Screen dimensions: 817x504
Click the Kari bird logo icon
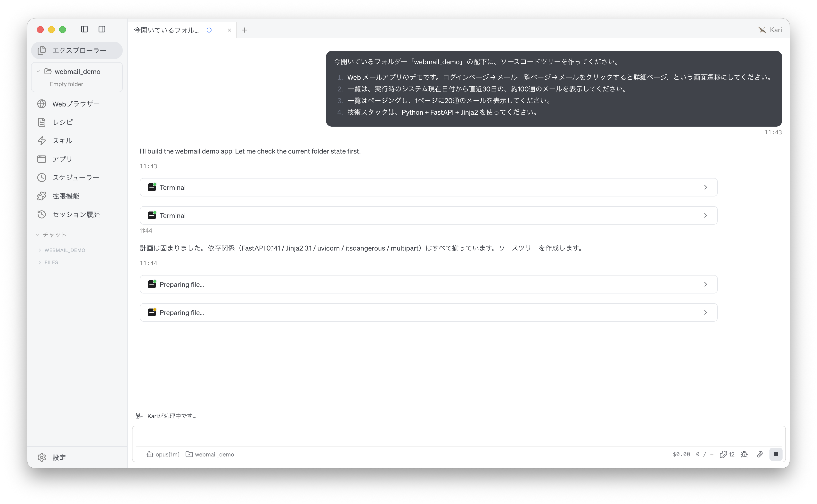tap(762, 30)
